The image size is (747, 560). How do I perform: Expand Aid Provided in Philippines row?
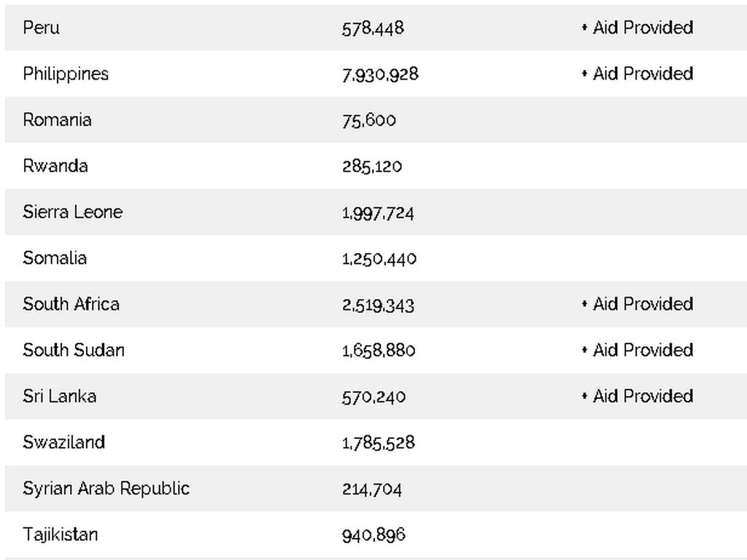point(637,74)
